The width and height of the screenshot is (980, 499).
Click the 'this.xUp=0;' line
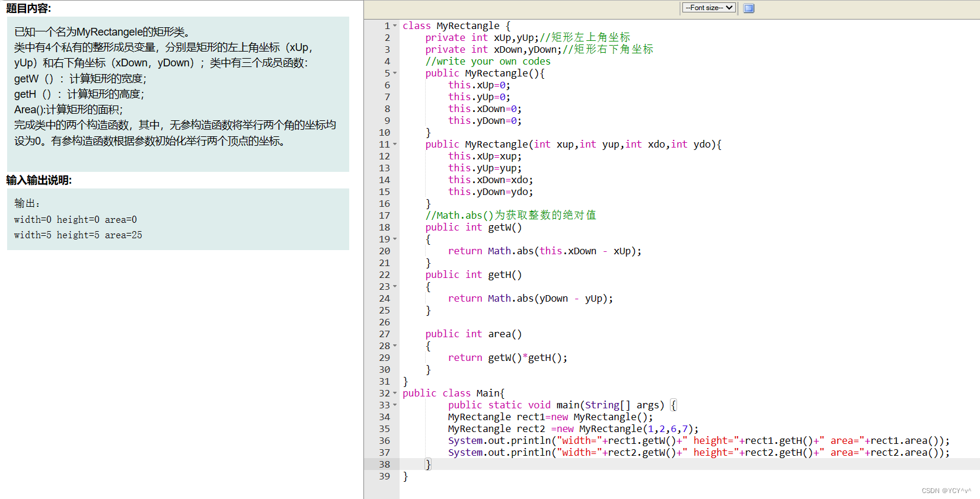[x=479, y=85]
